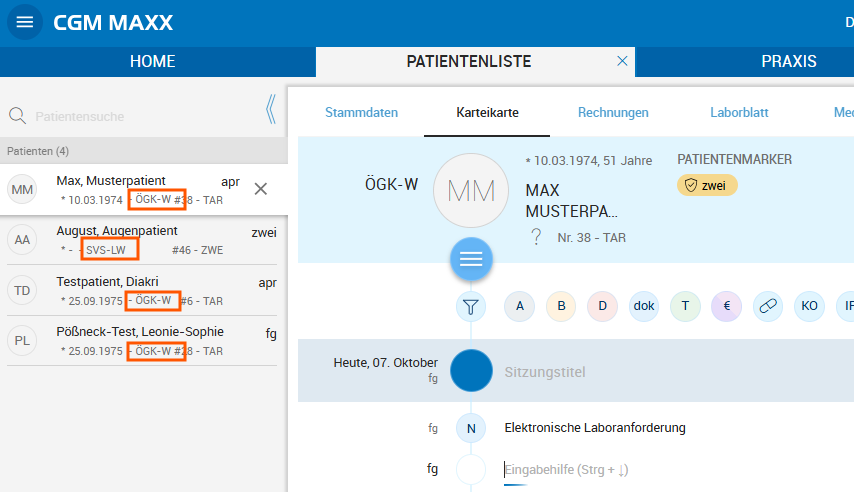
Task: Switch to the HOME tab
Action: (x=152, y=62)
